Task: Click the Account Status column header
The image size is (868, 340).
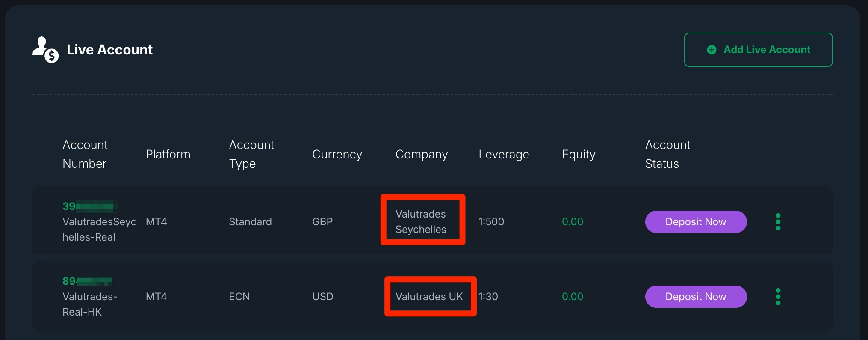Action: (667, 154)
